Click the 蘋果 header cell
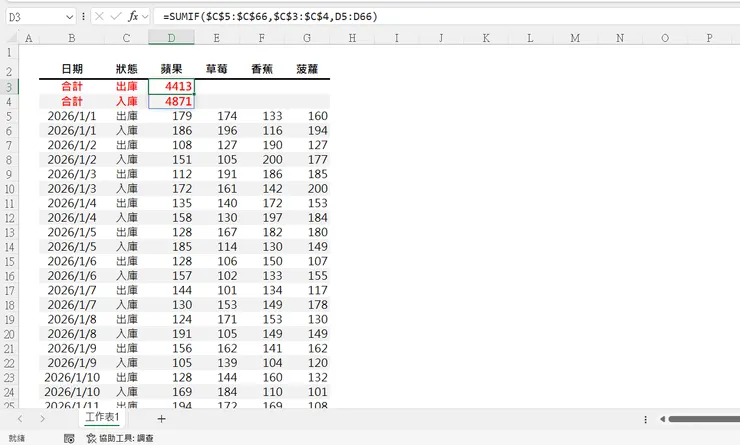 171,69
